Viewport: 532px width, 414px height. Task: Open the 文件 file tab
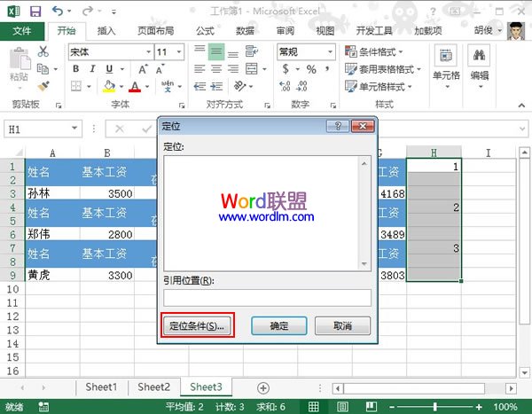pyautogui.click(x=22, y=31)
